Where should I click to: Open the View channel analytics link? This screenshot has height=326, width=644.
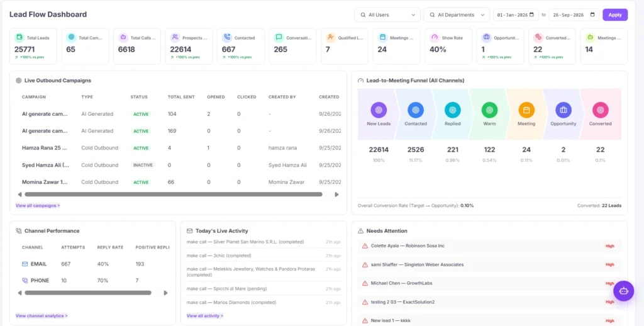click(42, 316)
